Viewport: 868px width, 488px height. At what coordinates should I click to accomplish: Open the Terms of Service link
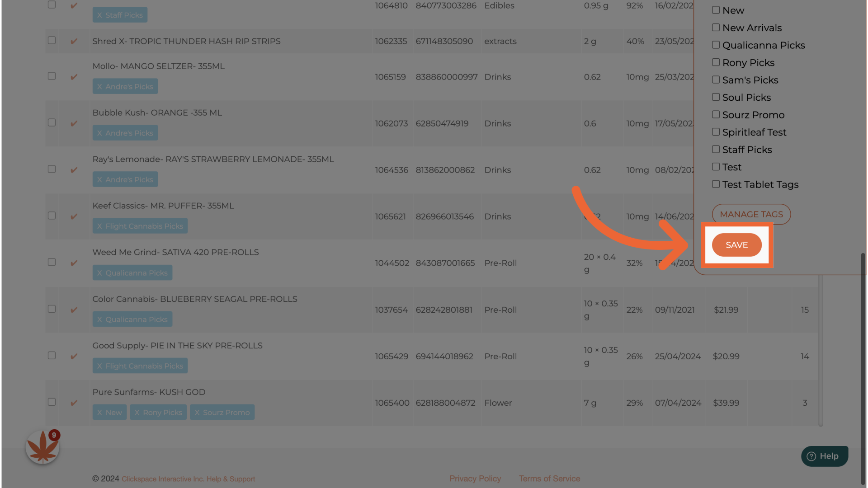point(549,479)
